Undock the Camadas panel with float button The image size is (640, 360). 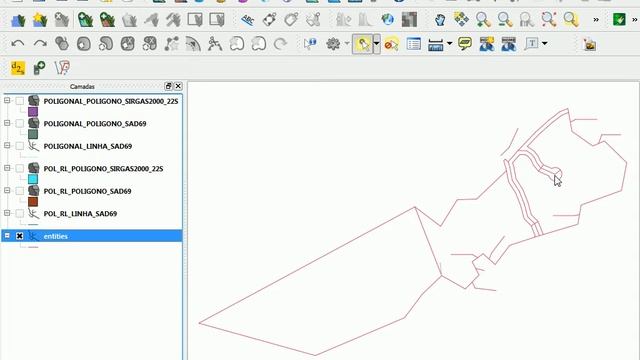tap(168, 86)
